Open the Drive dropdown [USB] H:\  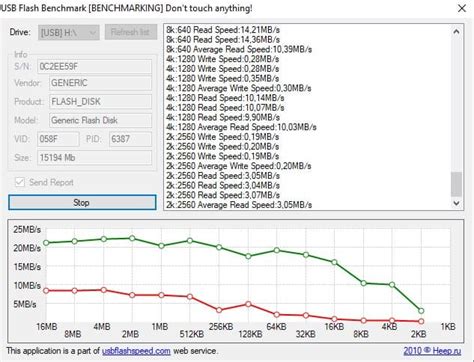(x=68, y=33)
